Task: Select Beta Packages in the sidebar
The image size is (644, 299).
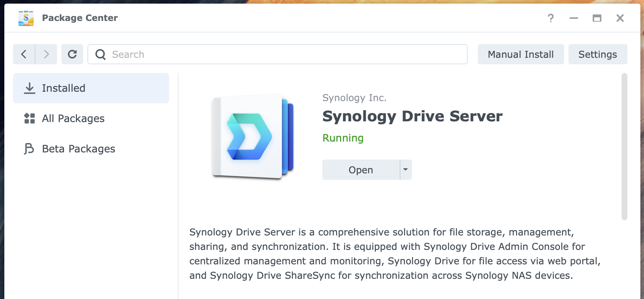Action: (x=91, y=149)
